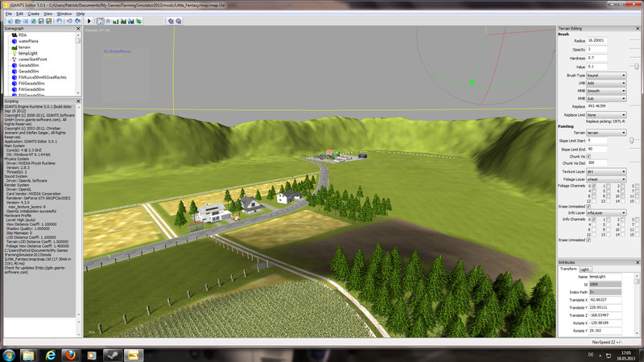Open the Info Layer dropdown
Viewport: 644px width, 362px height.
point(606,212)
